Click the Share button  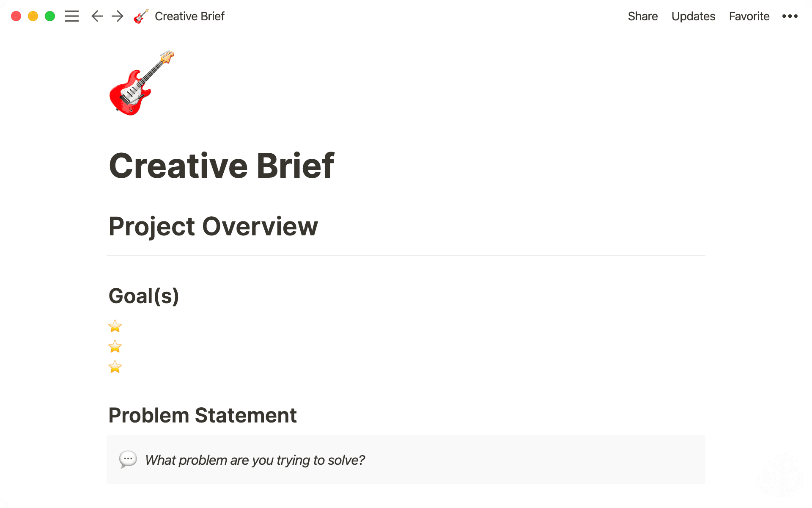[643, 16]
